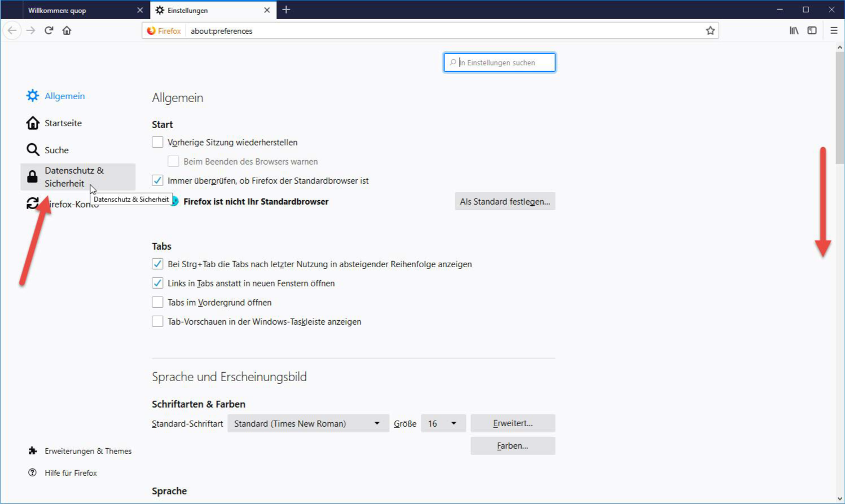Screen dimensions: 845x504
Task: Click the Suche magnifier icon in sidebar
Action: coord(33,150)
